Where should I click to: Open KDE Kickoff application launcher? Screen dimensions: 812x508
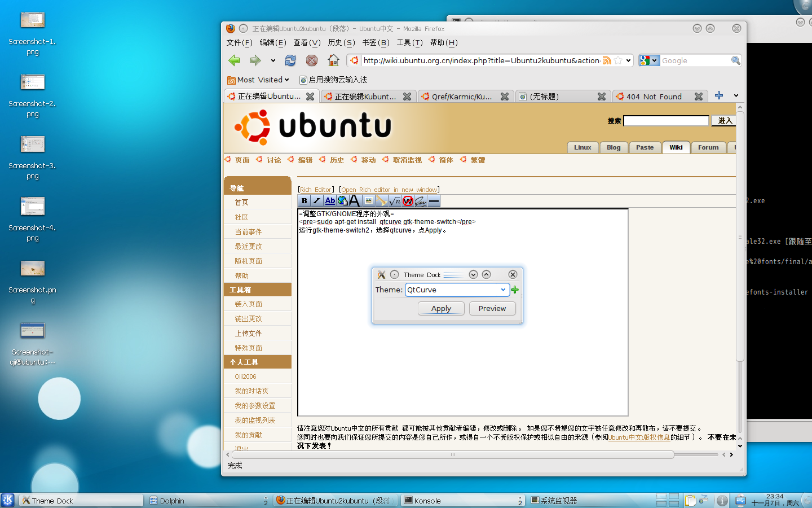8,500
